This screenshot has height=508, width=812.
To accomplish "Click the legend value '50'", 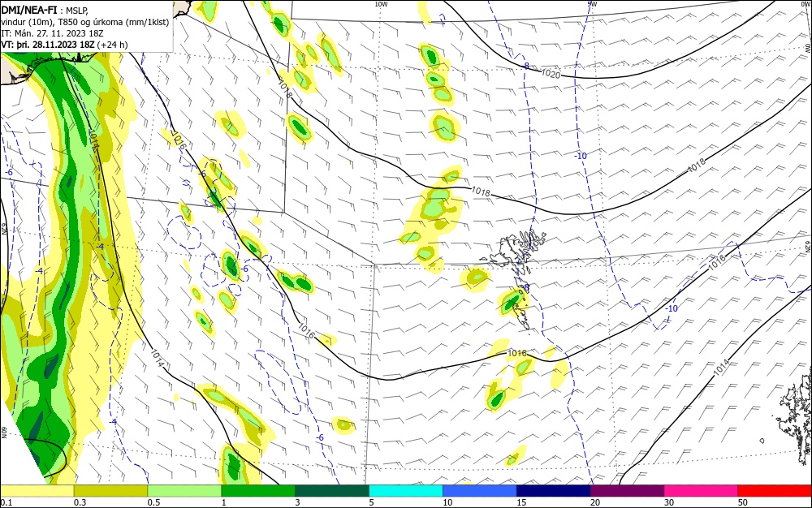I will point(743,502).
